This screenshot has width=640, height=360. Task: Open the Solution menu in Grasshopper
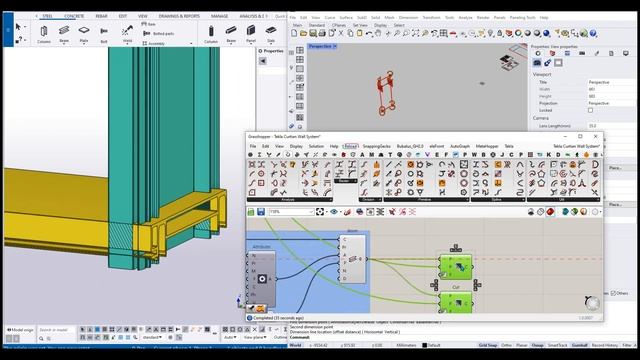(x=316, y=146)
